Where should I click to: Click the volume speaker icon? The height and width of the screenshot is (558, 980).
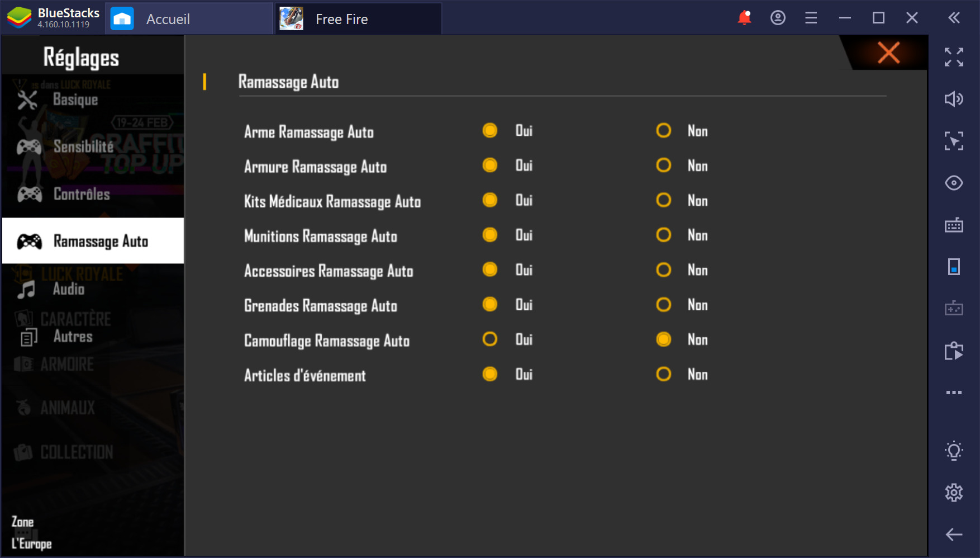pyautogui.click(x=954, y=99)
